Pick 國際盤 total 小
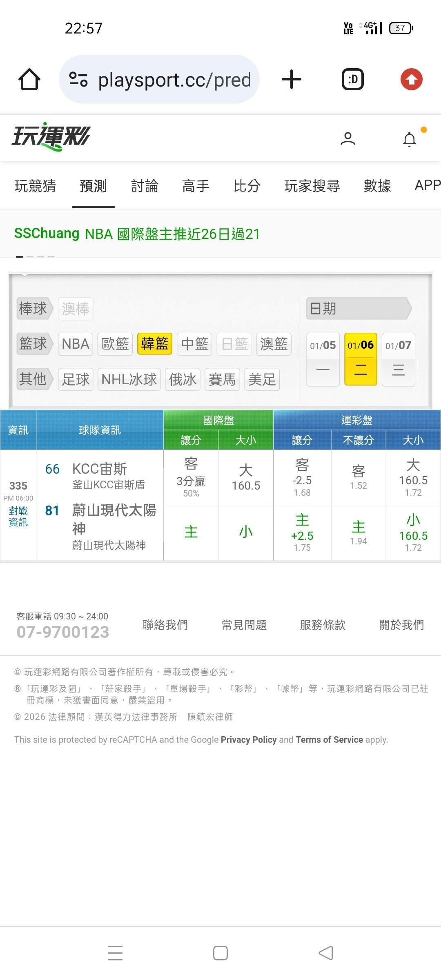Screen dimensions: 441x980 (x=246, y=532)
